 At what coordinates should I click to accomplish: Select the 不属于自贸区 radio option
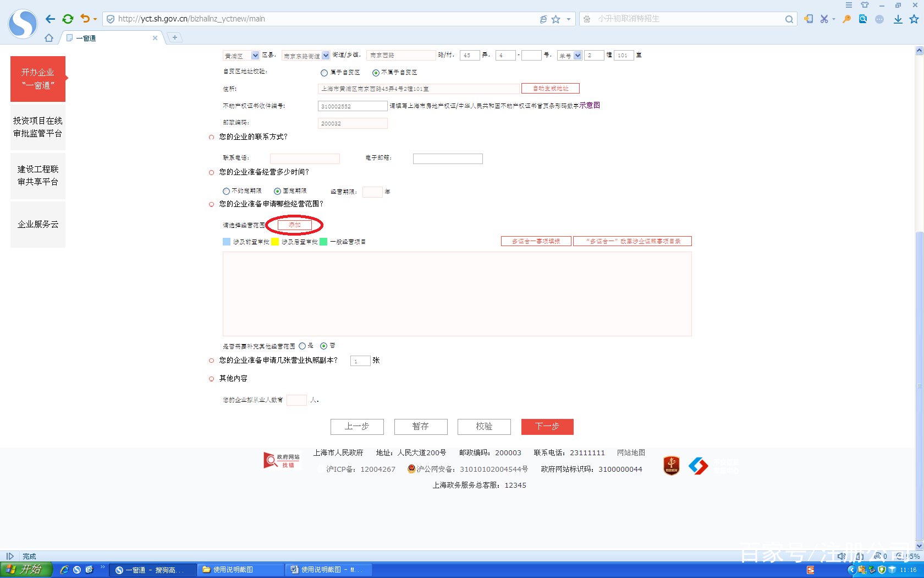(x=376, y=72)
